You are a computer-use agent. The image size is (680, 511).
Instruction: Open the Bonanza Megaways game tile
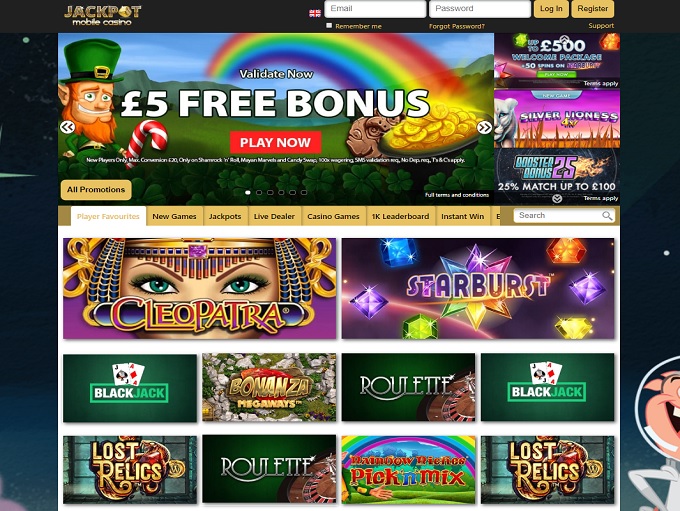[x=269, y=387]
